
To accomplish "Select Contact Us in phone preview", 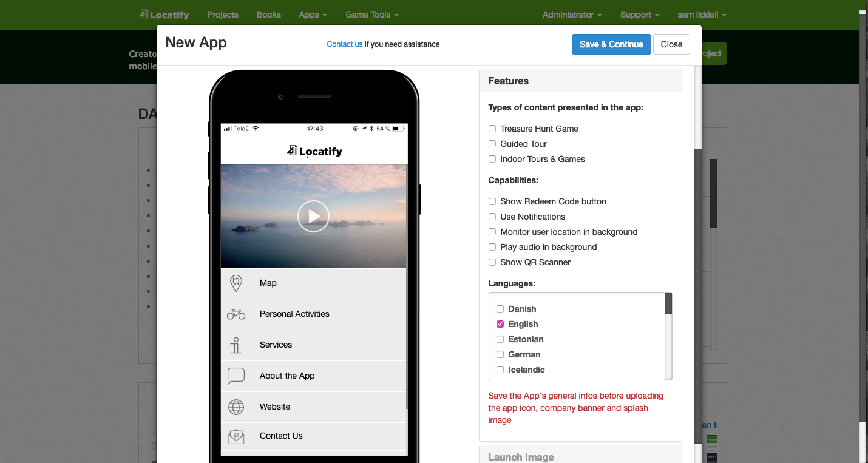I will point(313,436).
